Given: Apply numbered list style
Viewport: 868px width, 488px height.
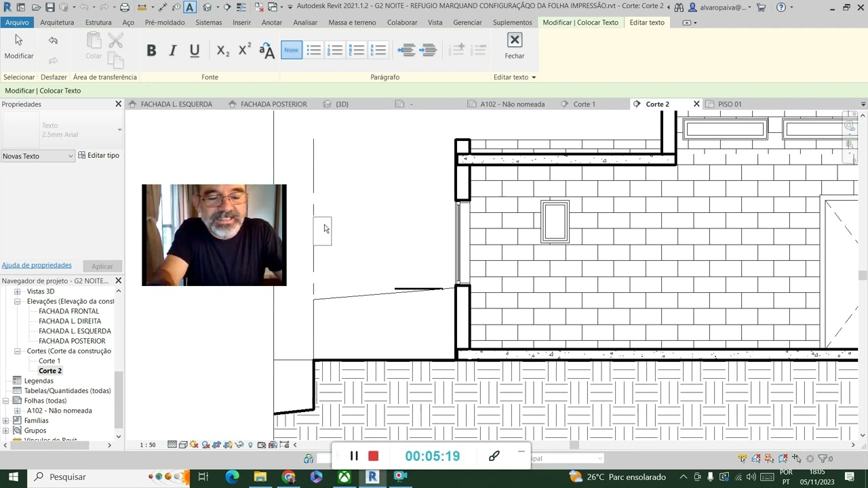Looking at the screenshot, I should tap(335, 50).
